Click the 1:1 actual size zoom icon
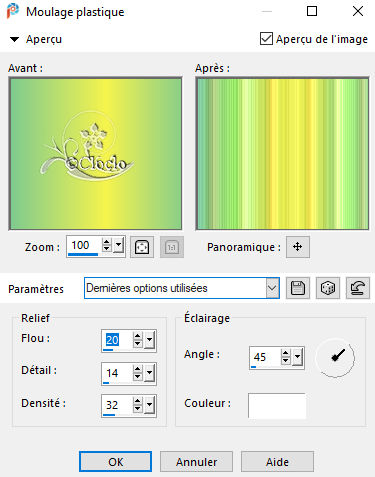 [x=172, y=247]
